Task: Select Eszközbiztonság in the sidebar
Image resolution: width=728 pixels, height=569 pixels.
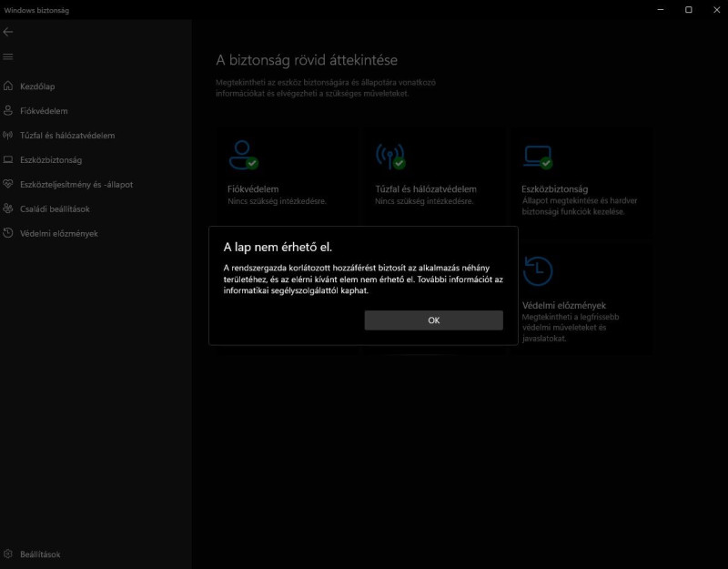Action: [51, 160]
